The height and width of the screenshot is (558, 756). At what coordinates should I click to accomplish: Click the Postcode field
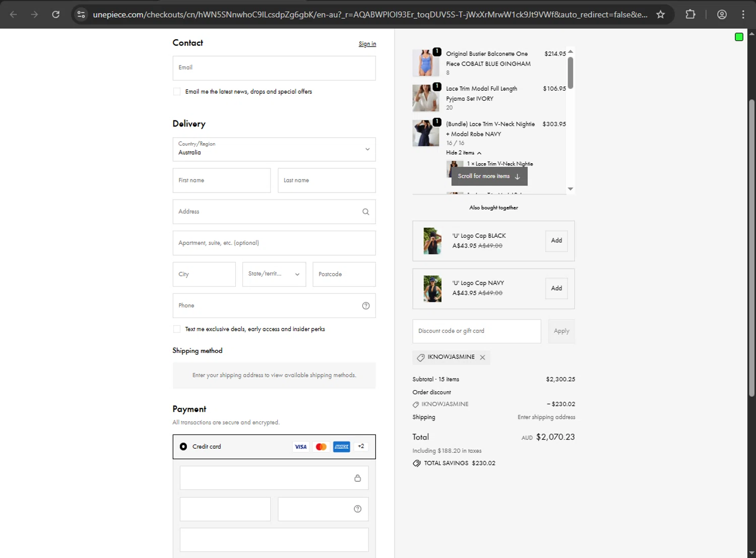pos(344,274)
